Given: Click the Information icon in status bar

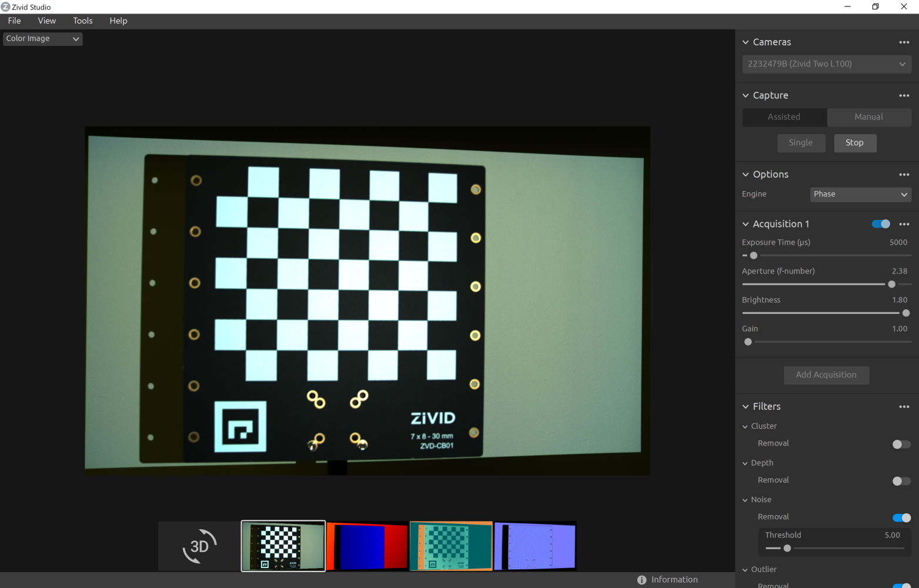Looking at the screenshot, I should click(x=641, y=580).
